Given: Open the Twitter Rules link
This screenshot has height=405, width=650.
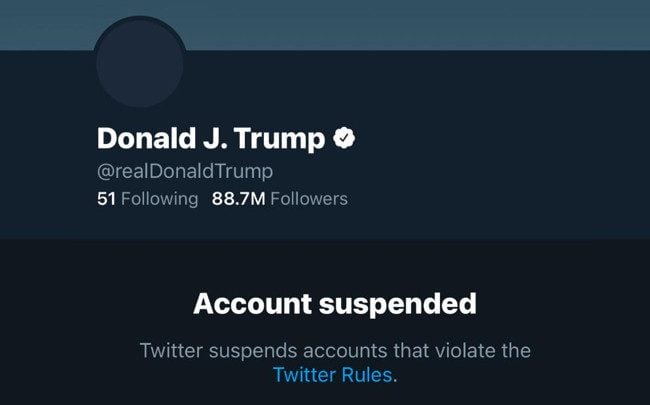Looking at the screenshot, I should pyautogui.click(x=332, y=375).
